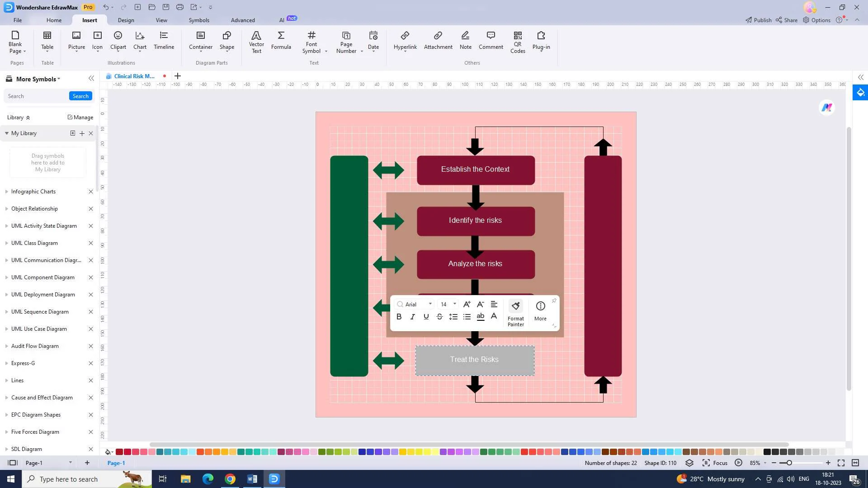
Task: Toggle bold formatting on selected text
Action: (399, 316)
